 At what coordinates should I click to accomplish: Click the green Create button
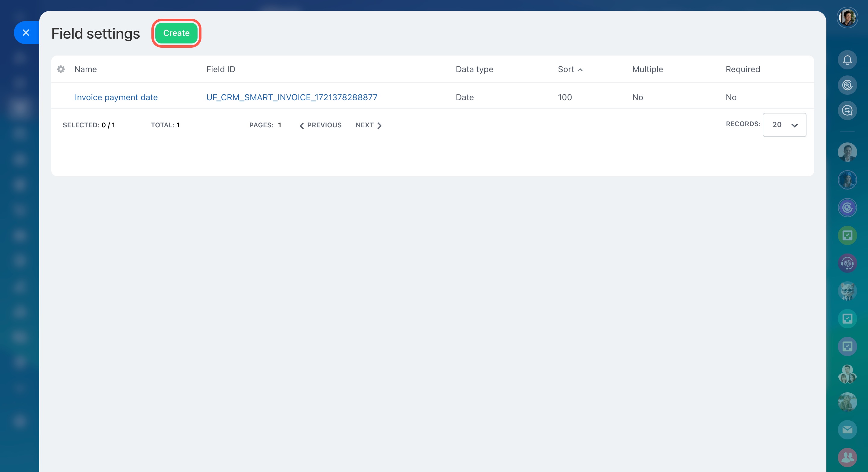click(176, 33)
